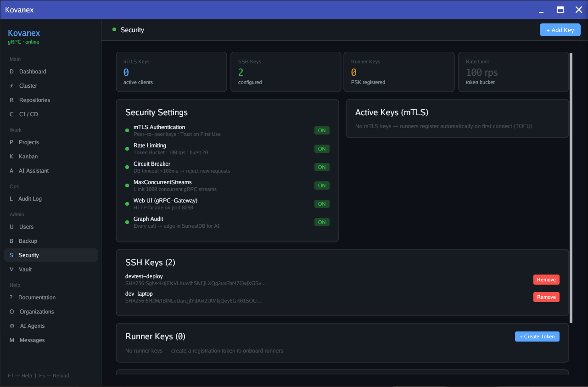Open the Kanban board

[28, 156]
